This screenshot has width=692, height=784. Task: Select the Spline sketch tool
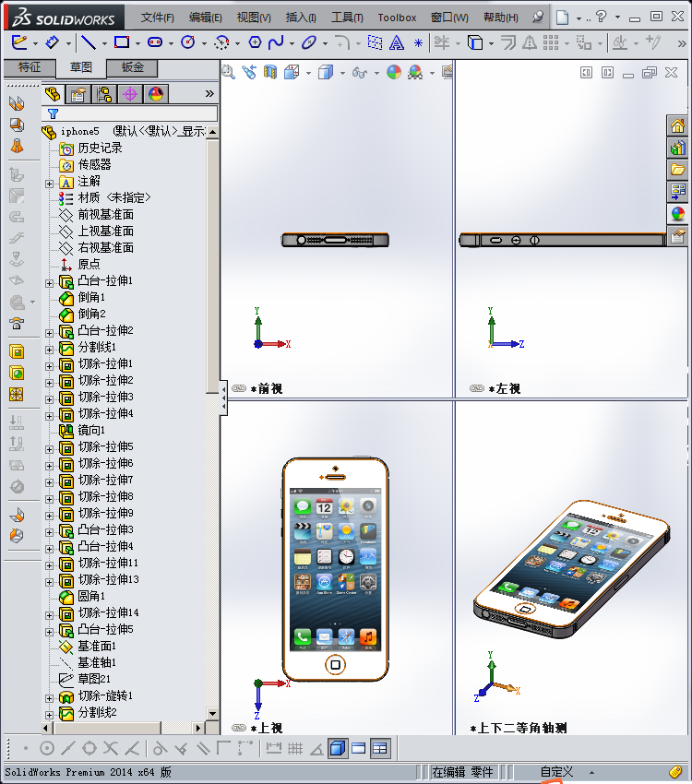pos(276,42)
